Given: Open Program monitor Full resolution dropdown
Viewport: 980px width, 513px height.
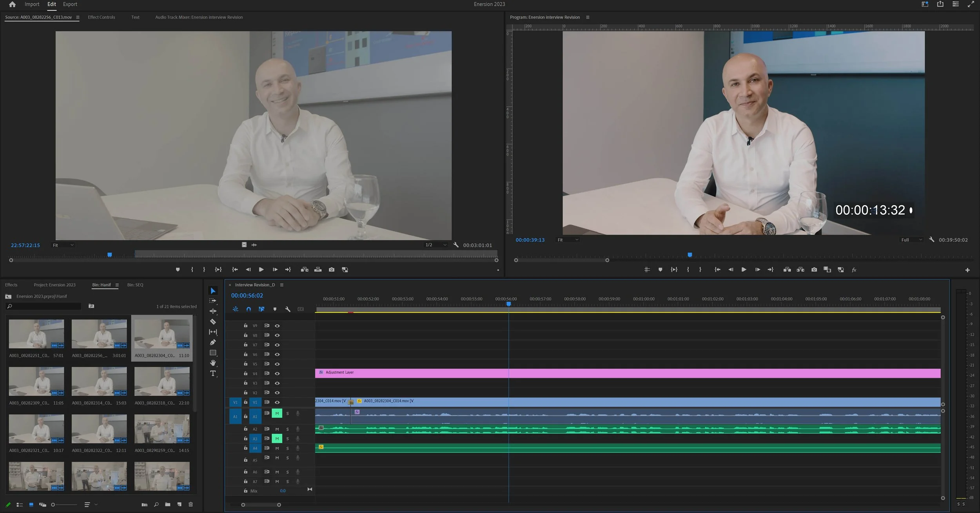Looking at the screenshot, I should pos(911,240).
